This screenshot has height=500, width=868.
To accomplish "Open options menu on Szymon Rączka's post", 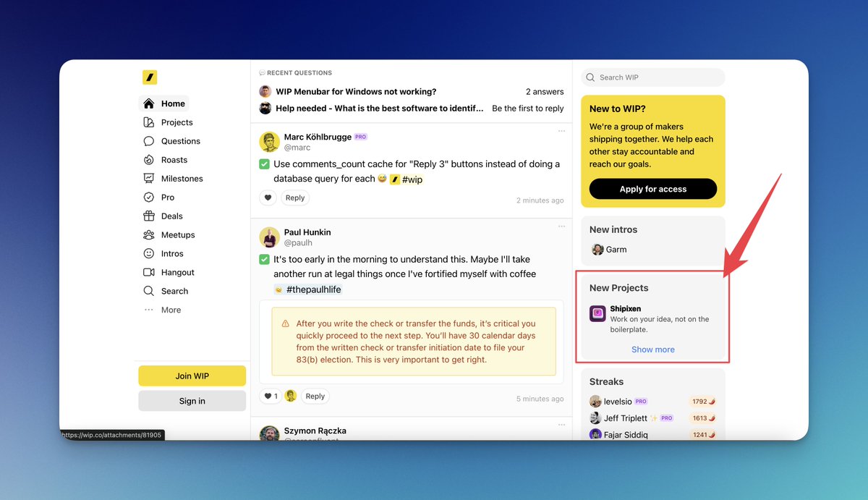I will [x=561, y=425].
